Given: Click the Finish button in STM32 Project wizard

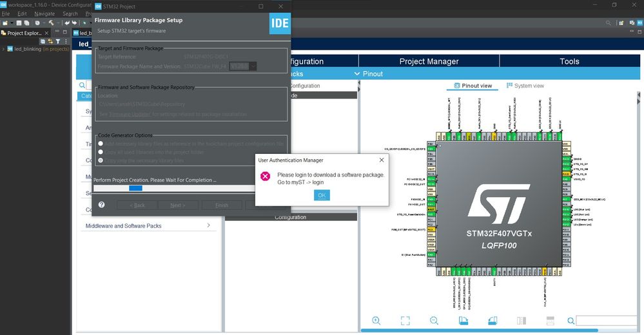Looking at the screenshot, I should pyautogui.click(x=221, y=206).
